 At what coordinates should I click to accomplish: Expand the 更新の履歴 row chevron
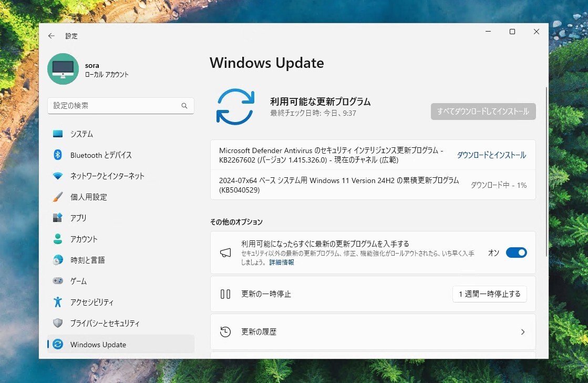pyautogui.click(x=522, y=332)
